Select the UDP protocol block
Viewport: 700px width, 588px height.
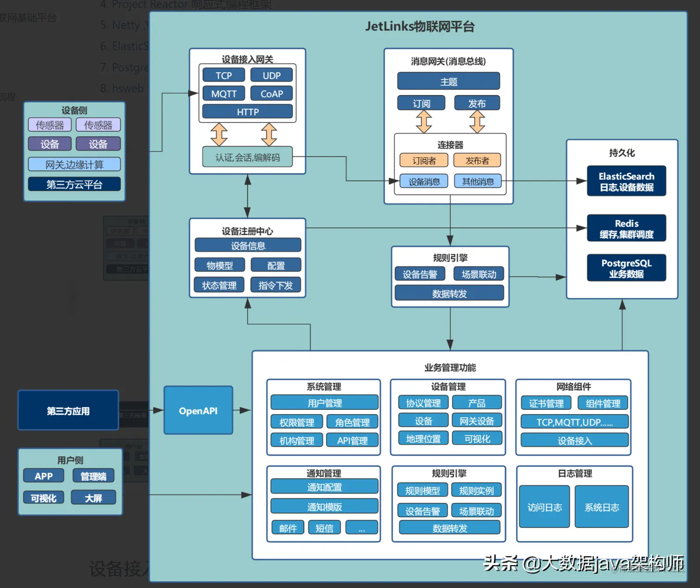click(272, 75)
